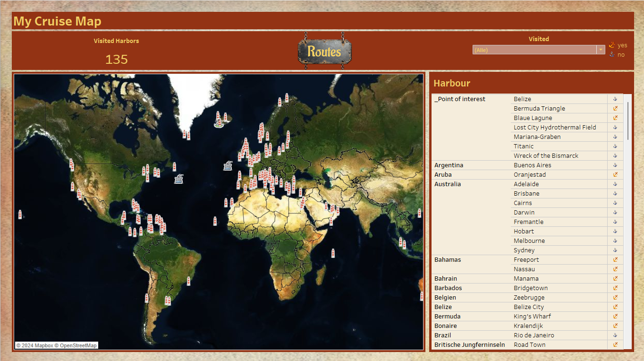The width and height of the screenshot is (644, 361).
Task: Click the anchor icon in the Sydney row
Action: pos(615,250)
